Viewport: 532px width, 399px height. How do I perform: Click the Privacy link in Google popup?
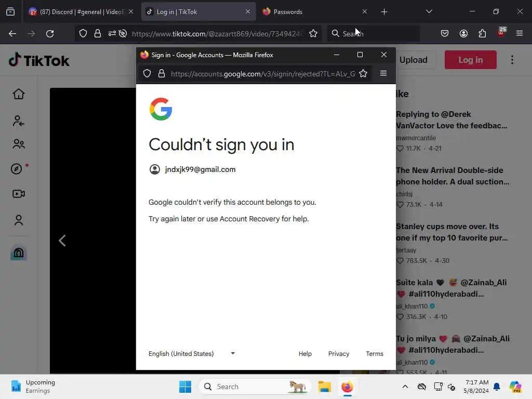pos(339,353)
